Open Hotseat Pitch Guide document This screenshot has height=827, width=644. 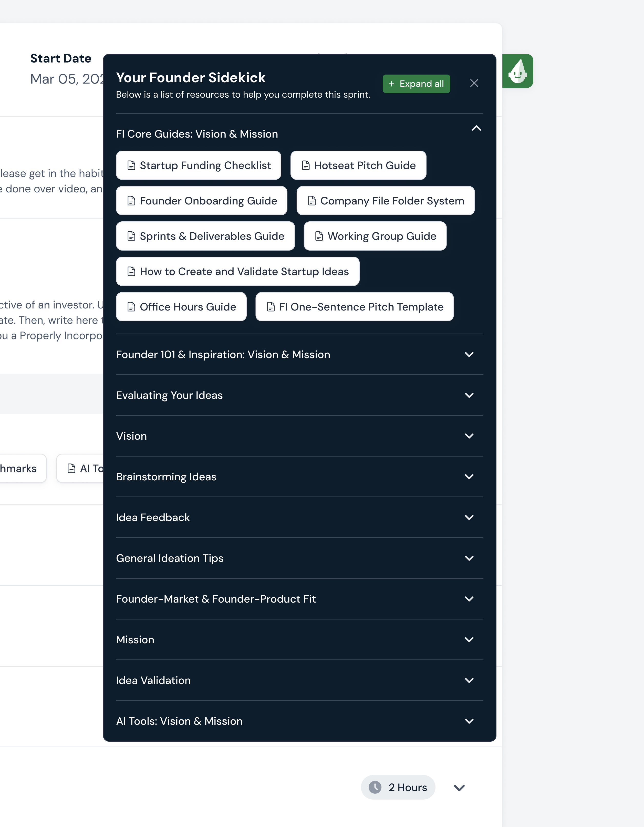[x=358, y=166]
